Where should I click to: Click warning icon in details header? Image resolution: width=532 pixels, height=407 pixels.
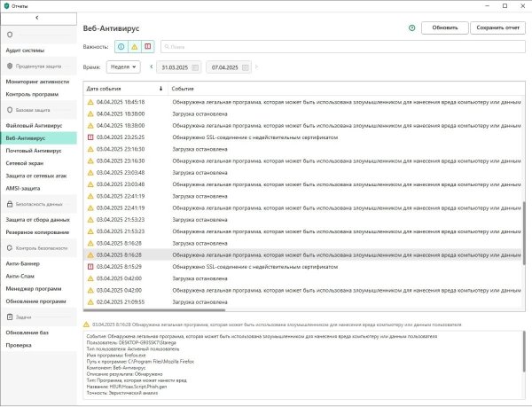click(86, 325)
